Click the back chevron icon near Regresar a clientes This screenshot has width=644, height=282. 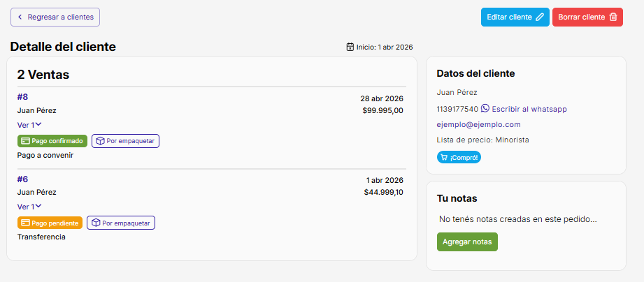(20, 17)
